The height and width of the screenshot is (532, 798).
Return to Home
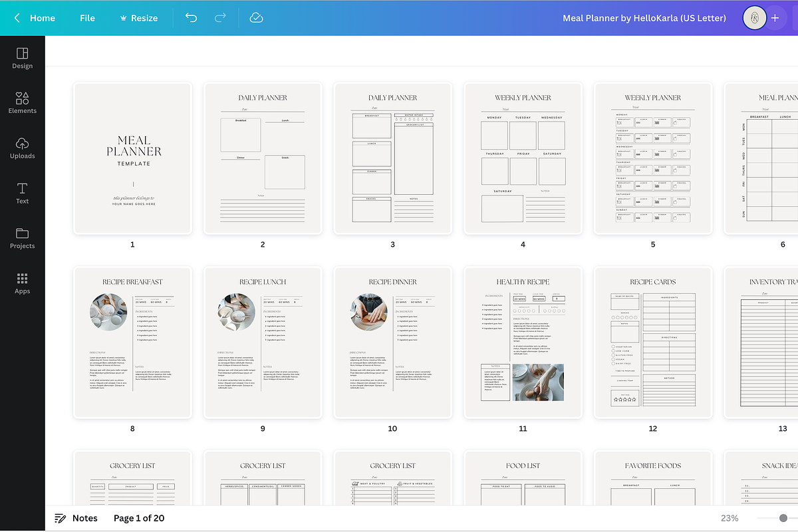point(43,18)
